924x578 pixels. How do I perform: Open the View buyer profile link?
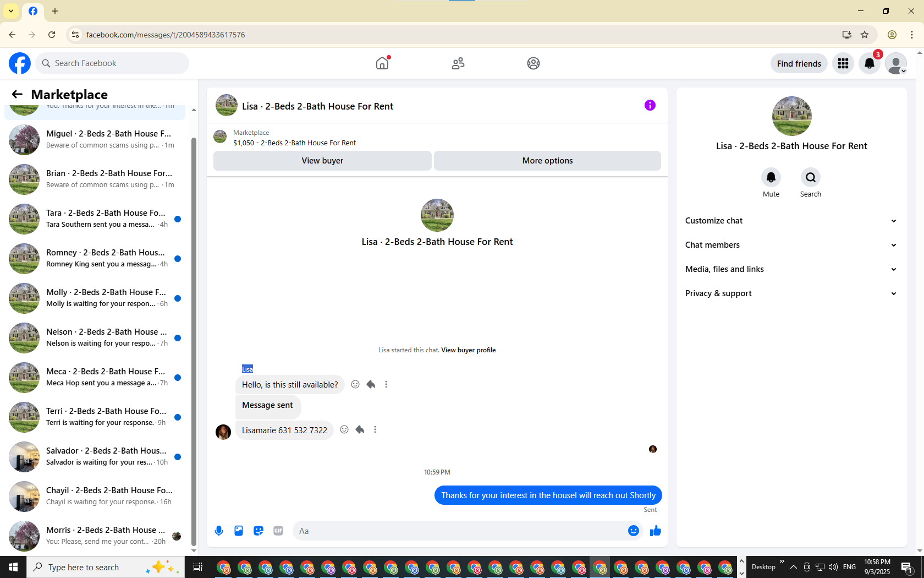pos(468,350)
